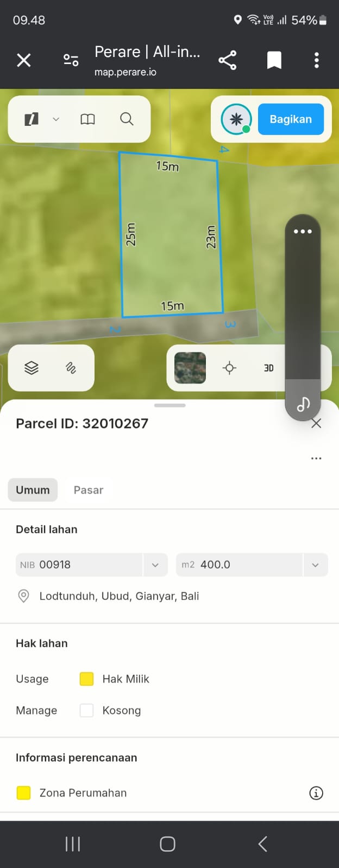This screenshot has height=868, width=339.
Task: Open the browser site settings toggle icon
Action: [x=71, y=60]
